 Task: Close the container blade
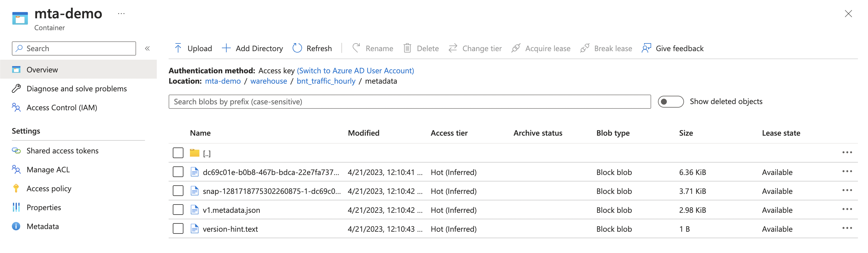pyautogui.click(x=848, y=14)
